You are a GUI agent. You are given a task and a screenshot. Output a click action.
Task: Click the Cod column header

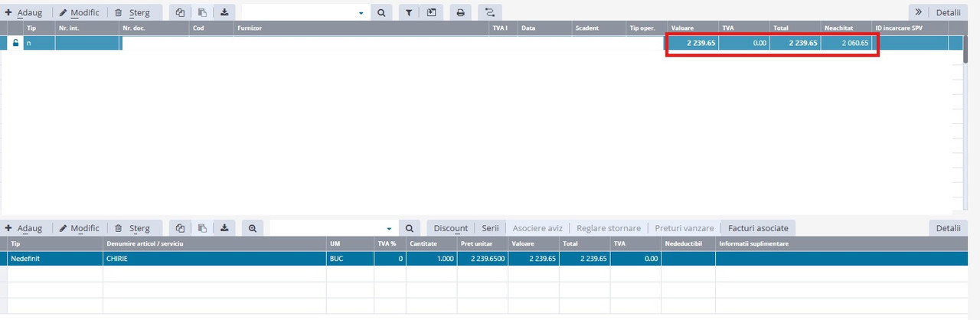tap(212, 28)
